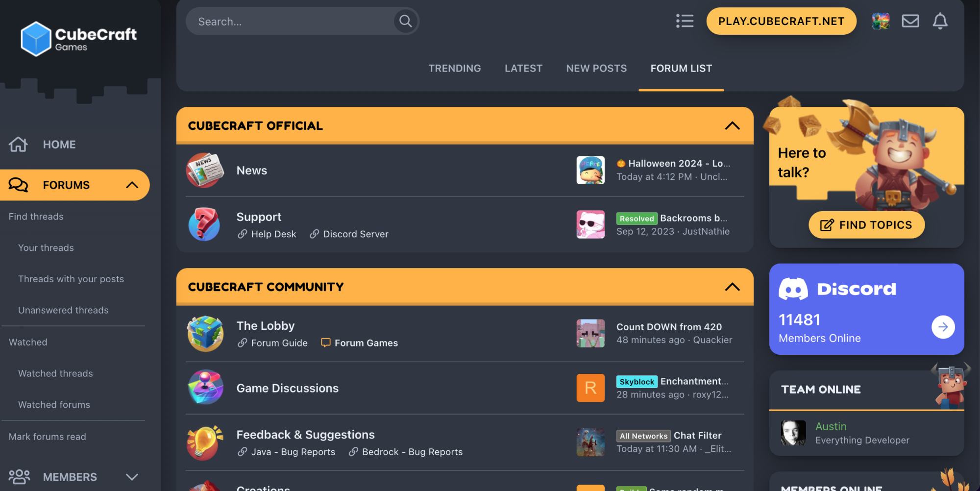
Task: Open Watched threads in sidebar
Action: click(x=55, y=373)
